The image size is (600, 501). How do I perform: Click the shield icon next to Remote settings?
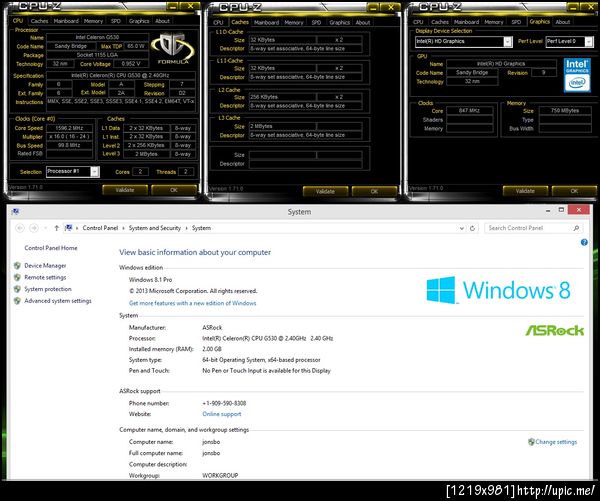17,277
